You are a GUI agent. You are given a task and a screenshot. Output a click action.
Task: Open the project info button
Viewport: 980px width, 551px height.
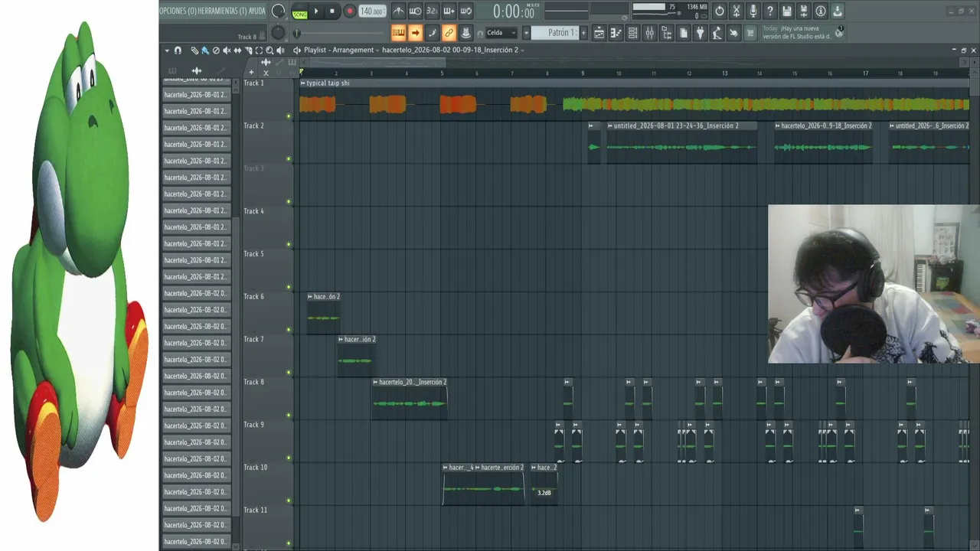point(820,11)
